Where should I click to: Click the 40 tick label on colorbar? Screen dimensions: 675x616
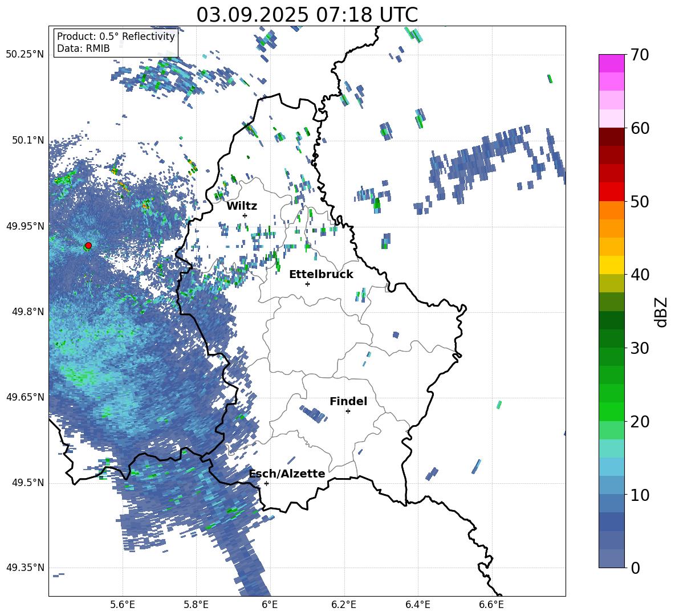coord(640,275)
